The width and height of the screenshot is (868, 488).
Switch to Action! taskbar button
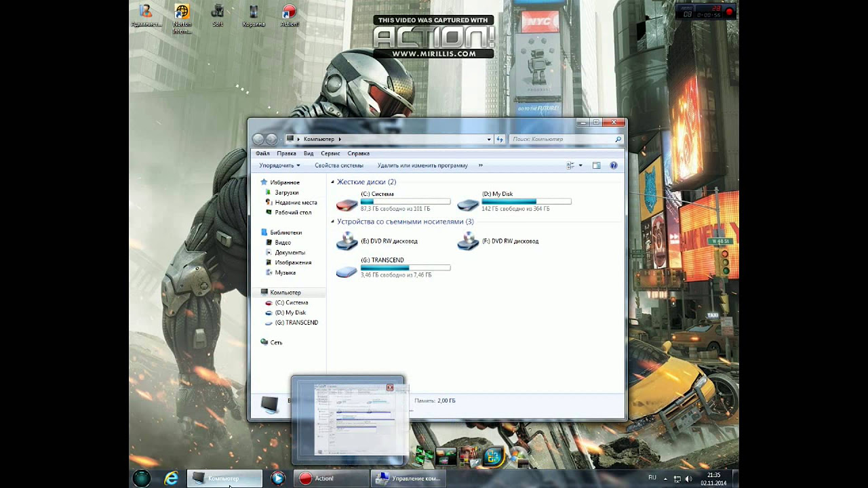click(331, 479)
